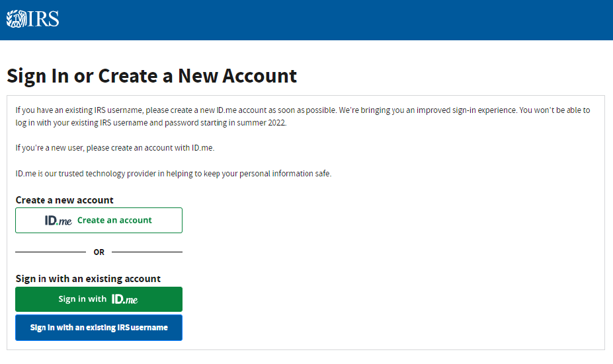
Task: Click the divider line right of OR
Action: point(147,252)
